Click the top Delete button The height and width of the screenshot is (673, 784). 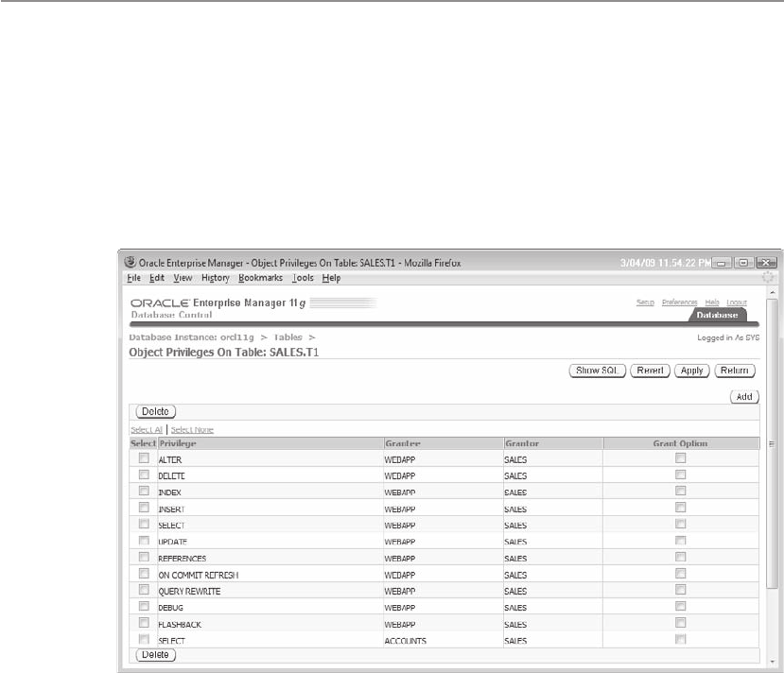(x=155, y=412)
